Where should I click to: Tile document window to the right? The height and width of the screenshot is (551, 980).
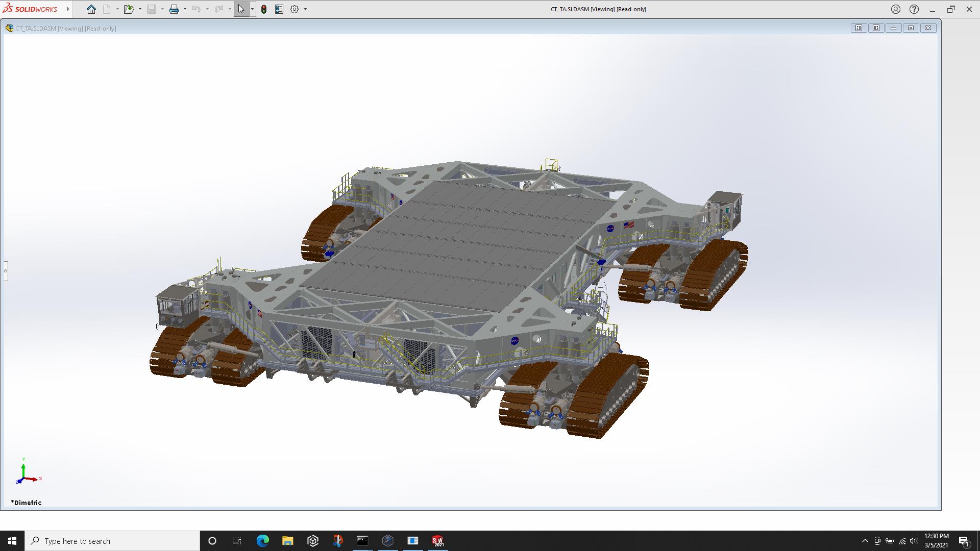coord(876,28)
